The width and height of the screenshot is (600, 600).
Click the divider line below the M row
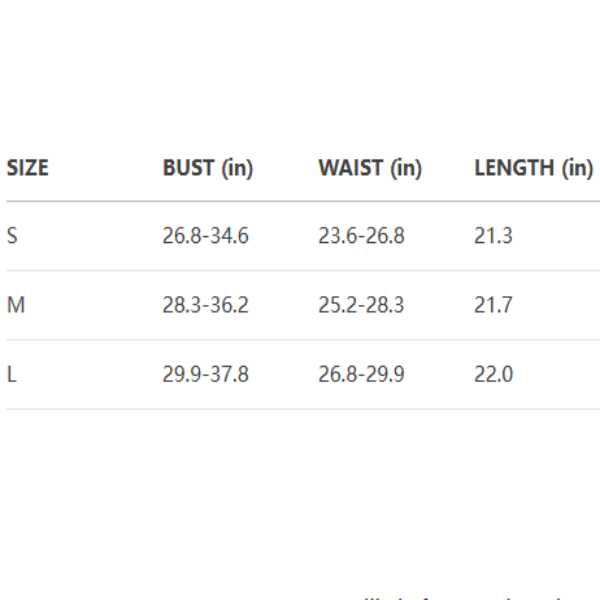(x=300, y=340)
